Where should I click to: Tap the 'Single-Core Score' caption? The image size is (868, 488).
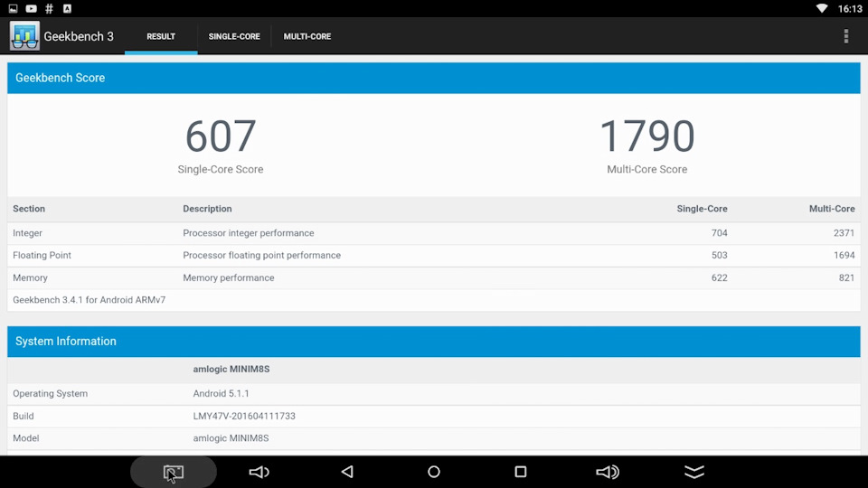(x=221, y=170)
